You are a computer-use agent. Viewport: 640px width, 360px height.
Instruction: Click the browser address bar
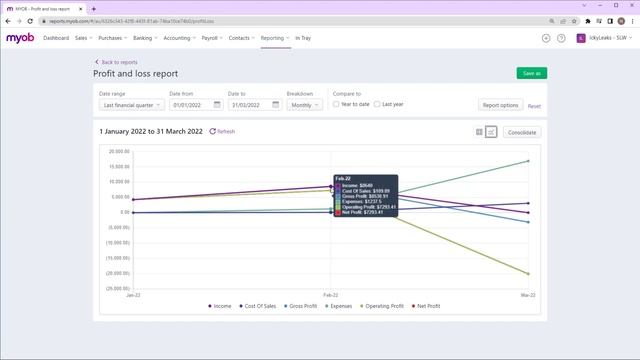pos(294,21)
